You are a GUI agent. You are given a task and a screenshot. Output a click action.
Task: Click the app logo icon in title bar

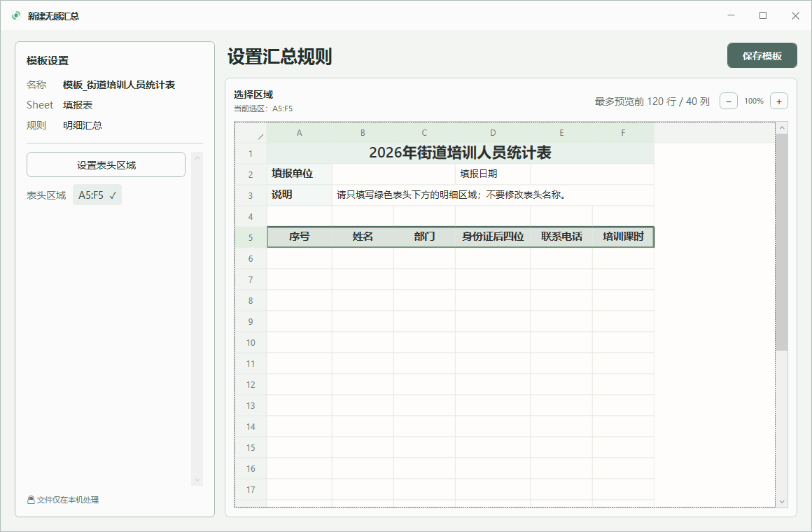[16, 15]
